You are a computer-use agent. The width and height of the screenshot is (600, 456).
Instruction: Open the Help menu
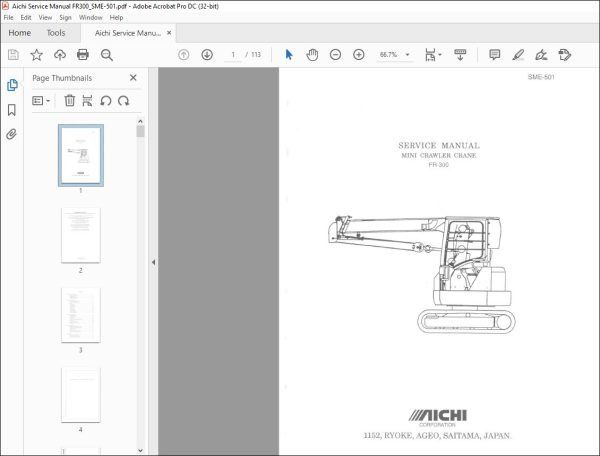coord(116,18)
